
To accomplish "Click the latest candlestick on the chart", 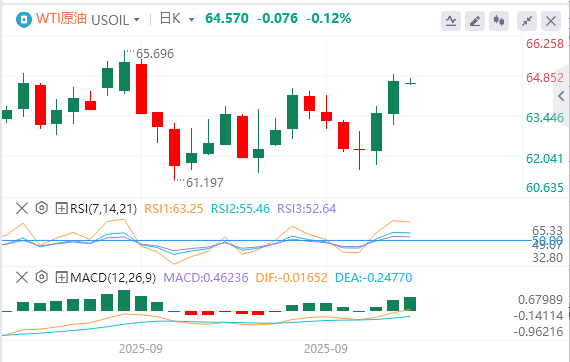I will coord(410,82).
